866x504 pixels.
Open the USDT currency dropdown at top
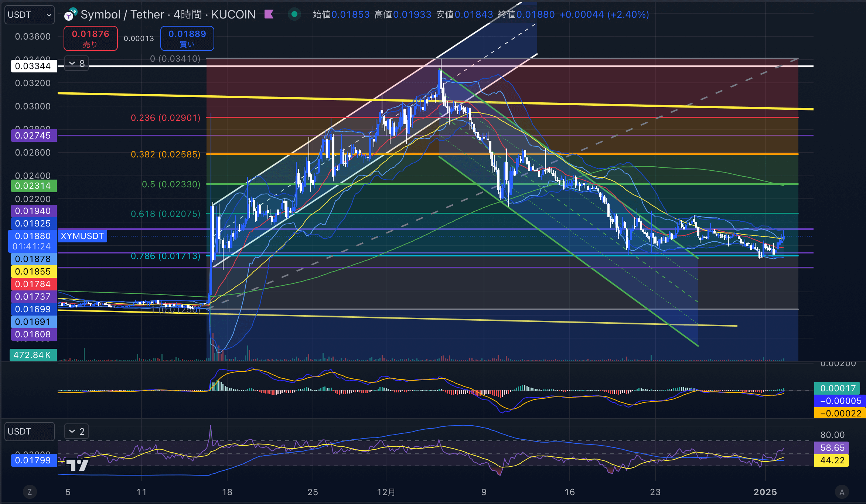tap(30, 15)
